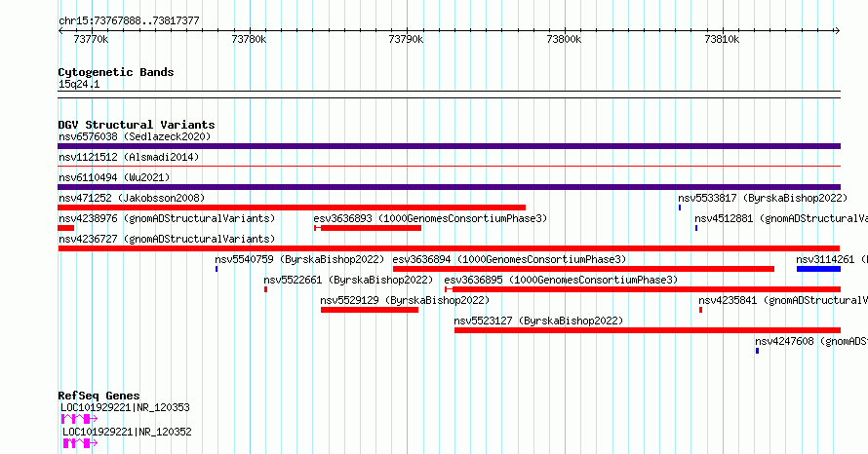Click the NR_120353 magenta gene glyph
The image size is (868, 454).
point(79,419)
